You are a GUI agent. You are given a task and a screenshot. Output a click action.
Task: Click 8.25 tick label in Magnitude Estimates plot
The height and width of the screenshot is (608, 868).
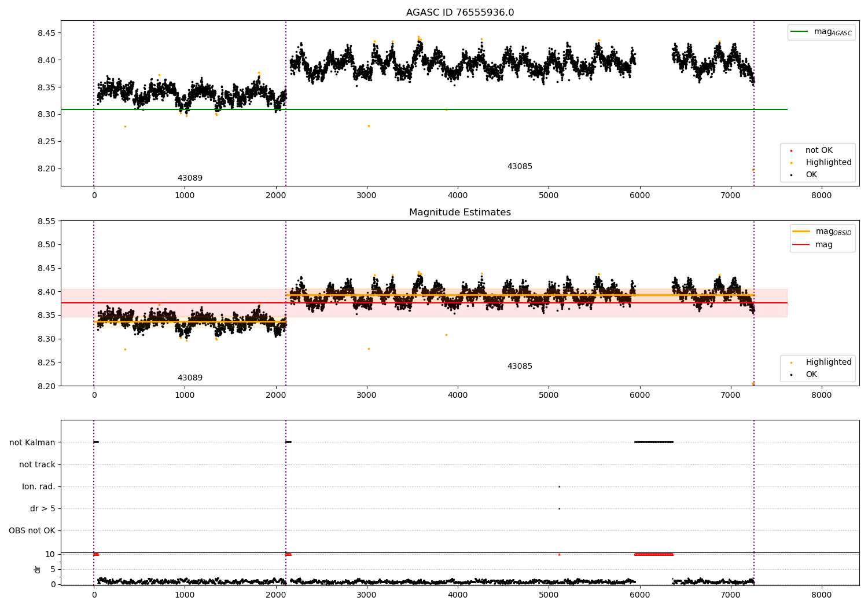[46, 363]
